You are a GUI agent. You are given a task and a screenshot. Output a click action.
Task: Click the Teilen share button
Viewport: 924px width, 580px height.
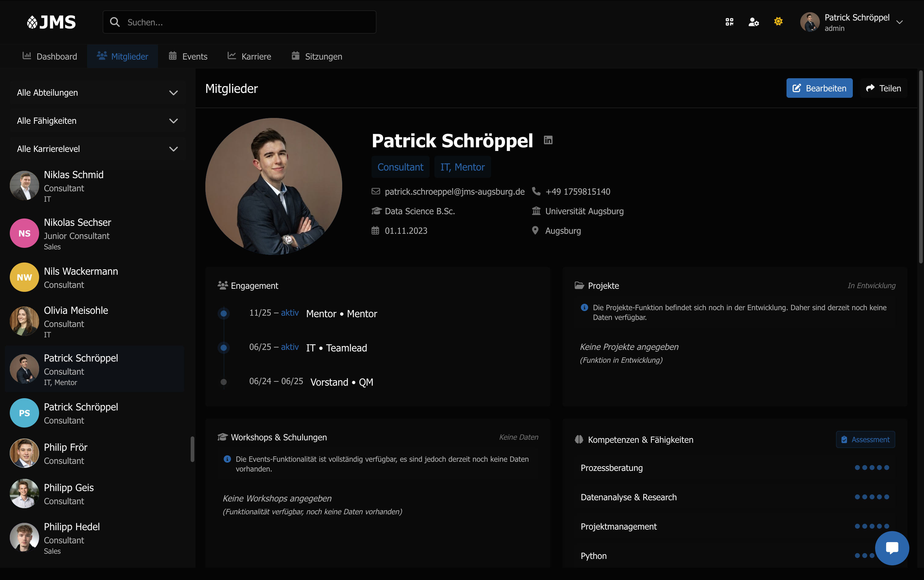[x=883, y=88]
